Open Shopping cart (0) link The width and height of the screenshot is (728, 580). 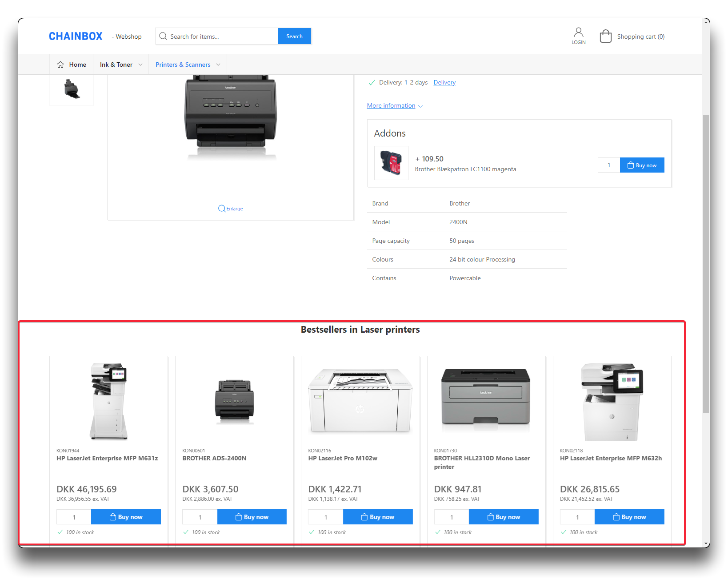640,36
